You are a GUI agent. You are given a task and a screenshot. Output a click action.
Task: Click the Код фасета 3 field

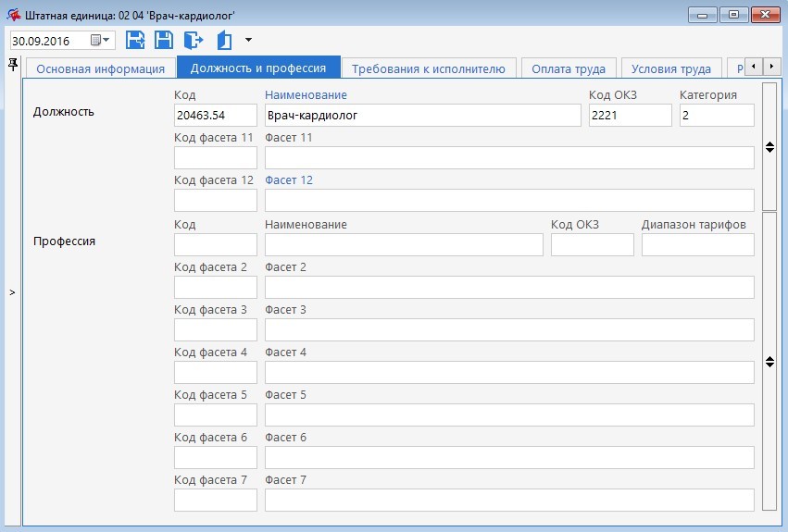216,330
